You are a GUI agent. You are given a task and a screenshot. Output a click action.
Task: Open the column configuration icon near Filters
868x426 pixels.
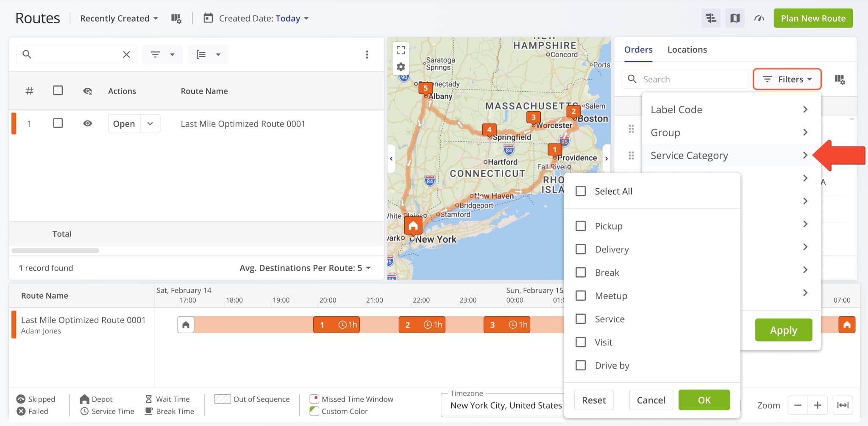coord(841,79)
